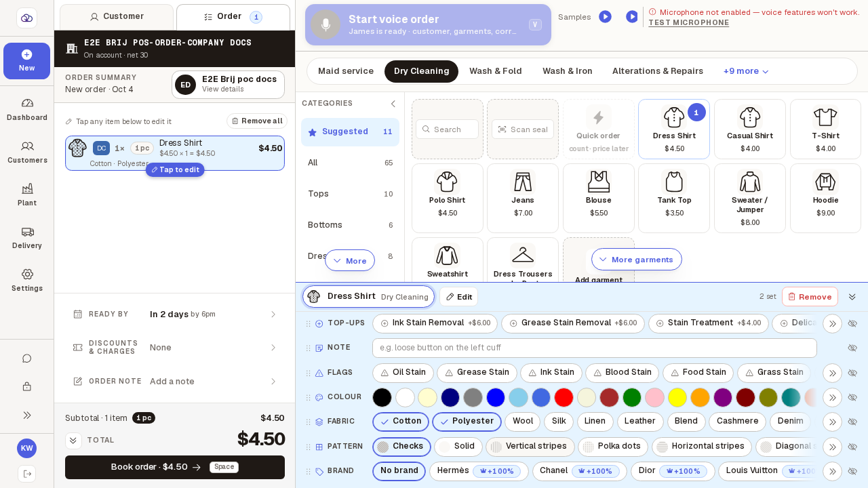Pick the black colour swatch
Screen dimensions: 868x488
coord(382,397)
